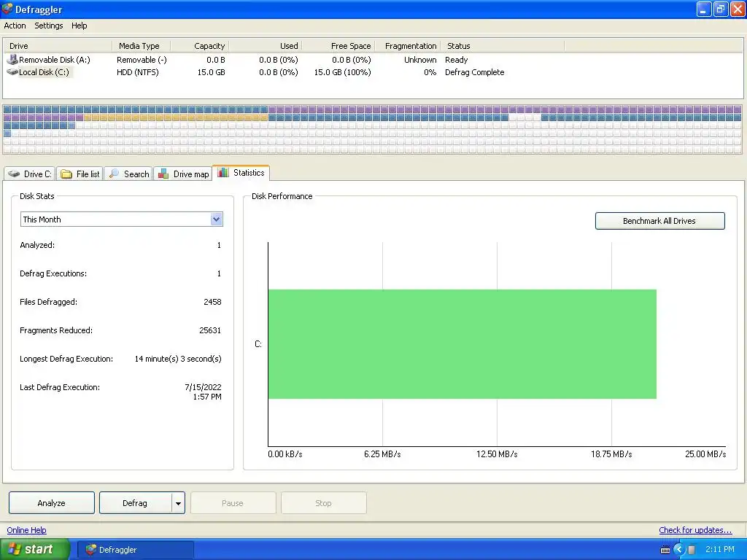The height and width of the screenshot is (560, 747).
Task: Click the 'Ready' status of drive A:
Action: coord(457,60)
